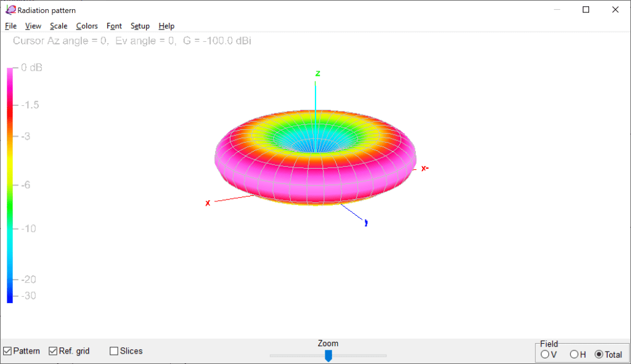Select the Total field radio button
The height and width of the screenshot is (364, 631).
coord(599,354)
